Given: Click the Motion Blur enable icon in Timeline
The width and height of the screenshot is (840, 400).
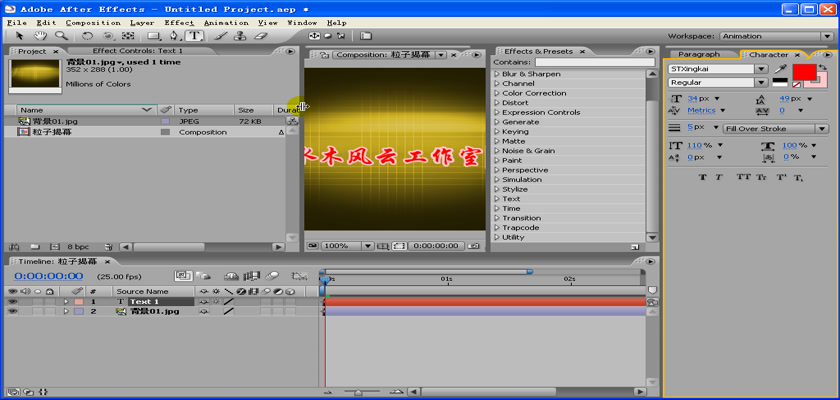Looking at the screenshot, I should (273, 276).
